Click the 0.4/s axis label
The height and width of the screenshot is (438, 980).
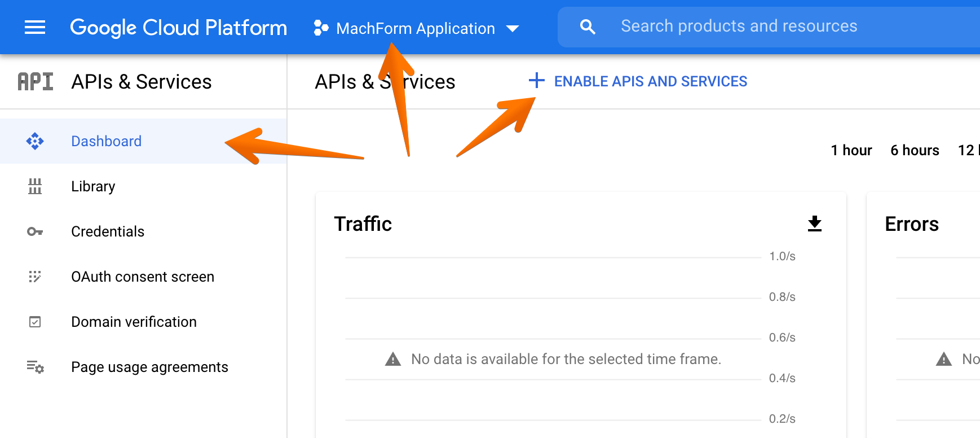782,378
